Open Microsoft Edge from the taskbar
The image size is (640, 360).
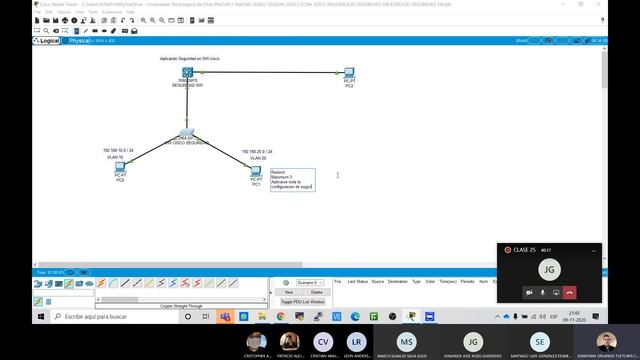click(x=355, y=316)
